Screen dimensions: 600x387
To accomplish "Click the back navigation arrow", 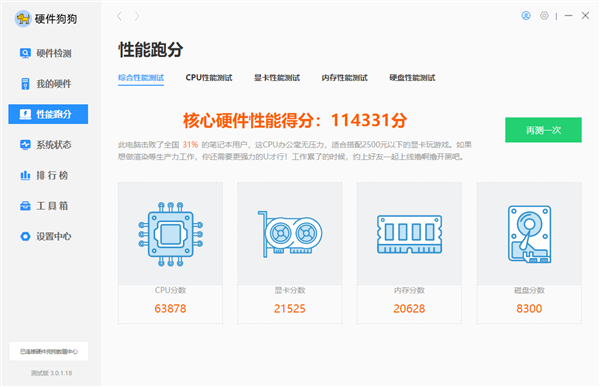I will tap(120, 16).
